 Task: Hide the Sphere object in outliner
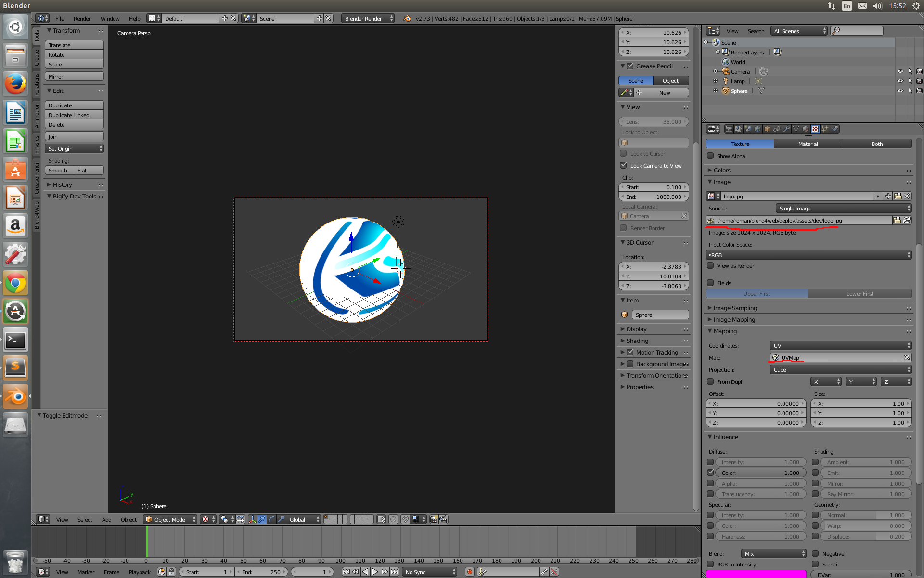[900, 91]
